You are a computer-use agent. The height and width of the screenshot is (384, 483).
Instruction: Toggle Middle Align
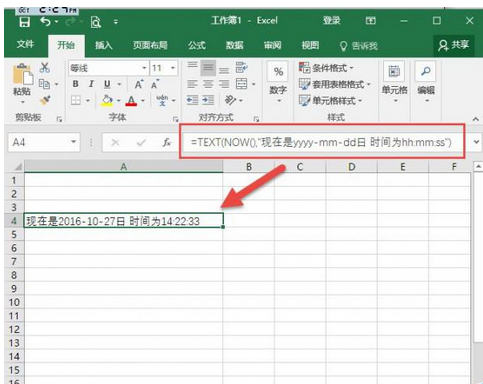(x=208, y=68)
